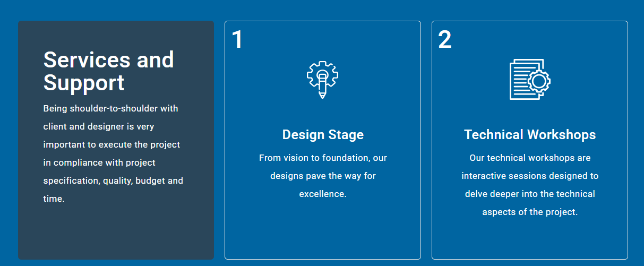
Task: Click the word "Support" in the title
Action: (84, 83)
